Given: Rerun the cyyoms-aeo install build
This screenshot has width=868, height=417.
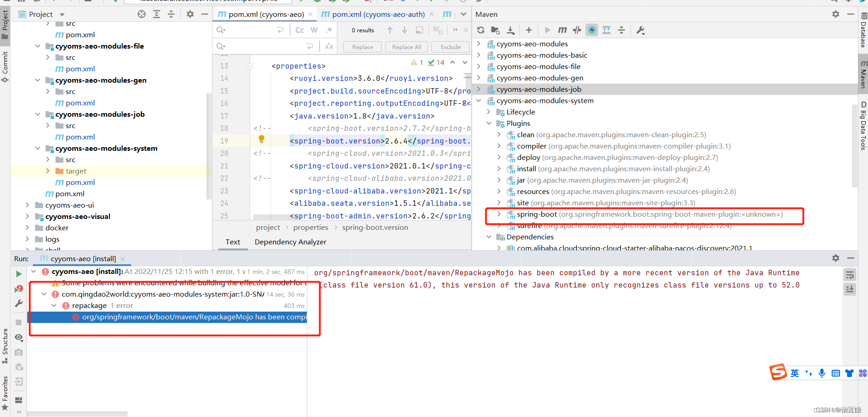Looking at the screenshot, I should tap(18, 274).
